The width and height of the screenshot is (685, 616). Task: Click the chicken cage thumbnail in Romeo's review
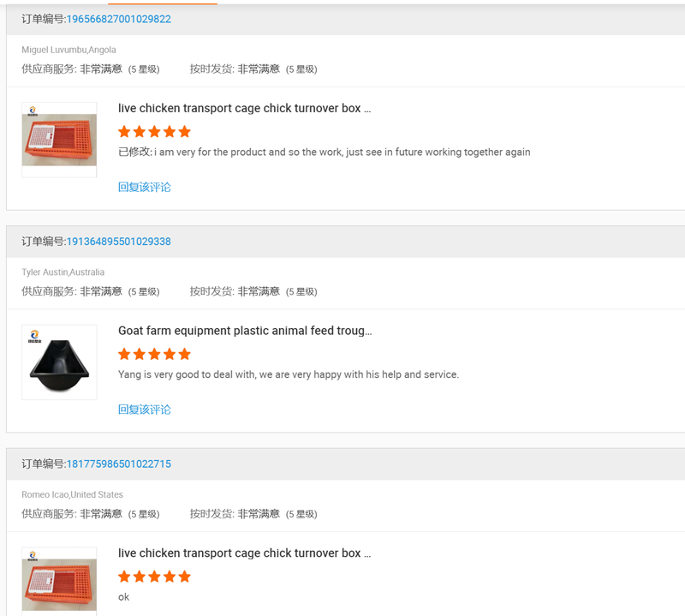coord(59,580)
